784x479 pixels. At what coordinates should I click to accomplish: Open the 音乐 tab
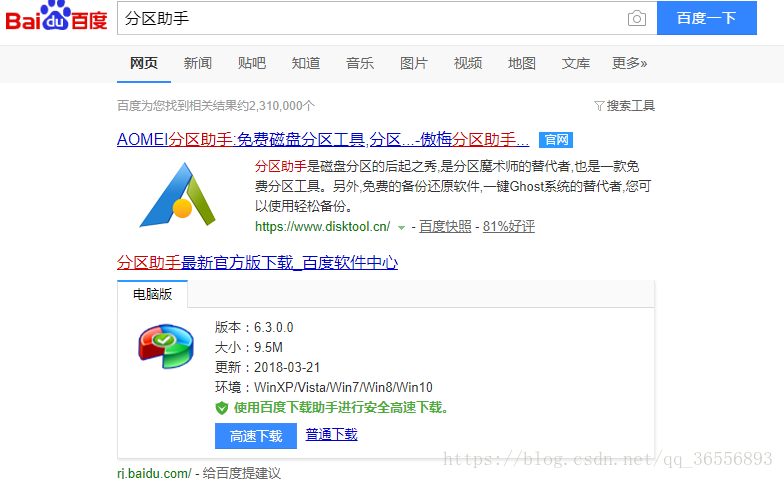point(360,63)
